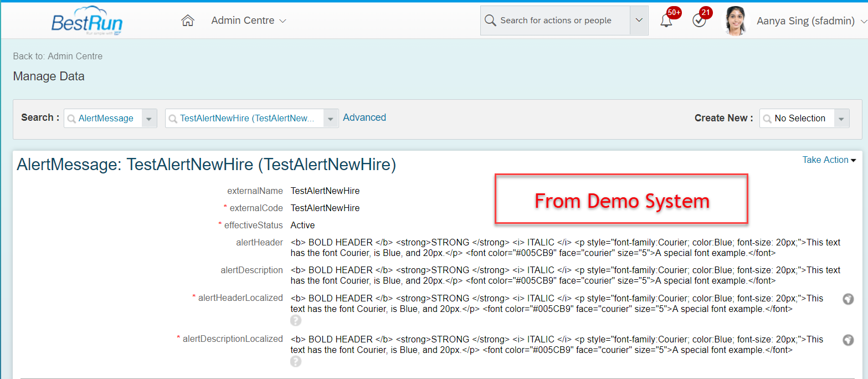Click the heading AlertMessage: TestAlertNewHire (TestAlertNewHire)
The image size is (868, 379).
(x=207, y=165)
